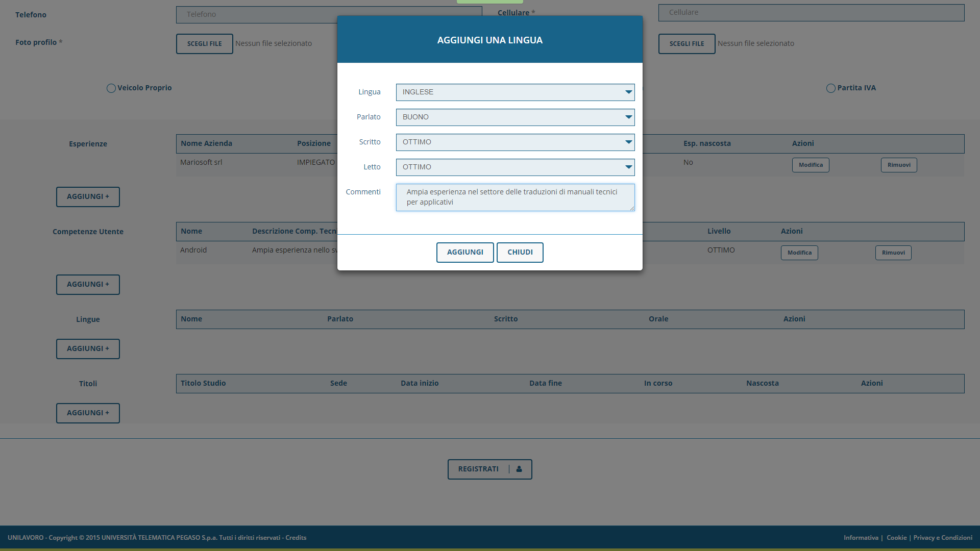
Task: Click the In corso column header
Action: pos(658,383)
